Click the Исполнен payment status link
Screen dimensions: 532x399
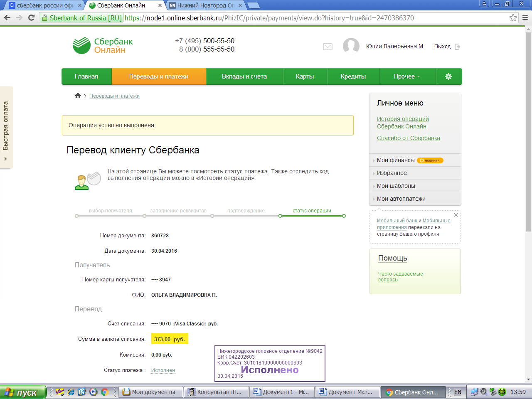(x=163, y=370)
